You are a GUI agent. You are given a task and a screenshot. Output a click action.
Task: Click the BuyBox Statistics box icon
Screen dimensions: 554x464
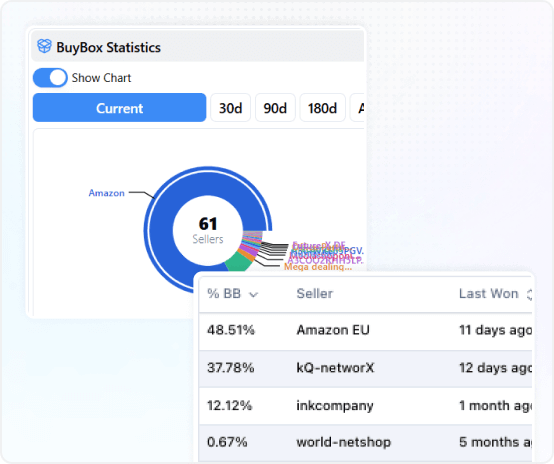45,46
